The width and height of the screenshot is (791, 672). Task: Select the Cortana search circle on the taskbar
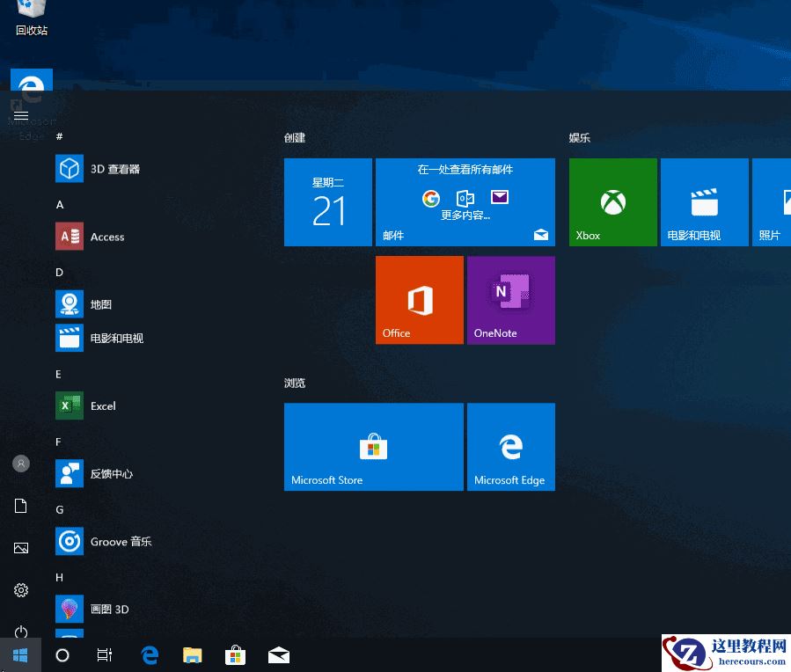click(62, 654)
